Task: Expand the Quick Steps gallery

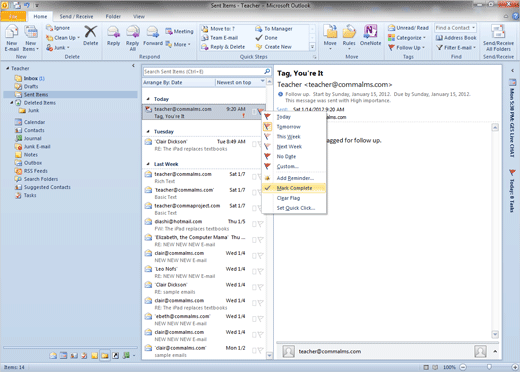Action: (312, 47)
